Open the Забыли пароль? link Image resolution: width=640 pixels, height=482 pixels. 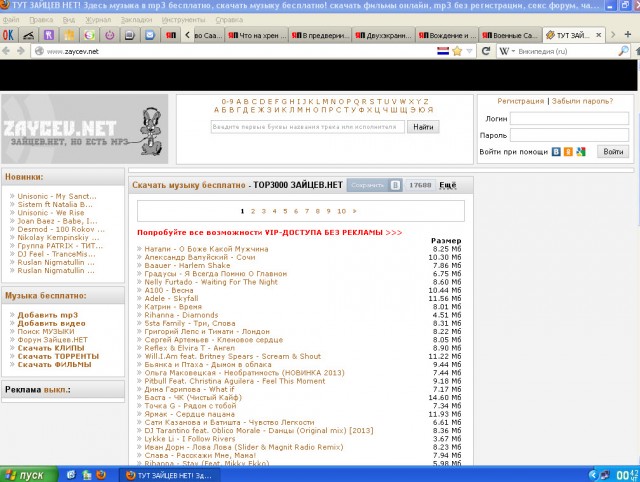582,101
